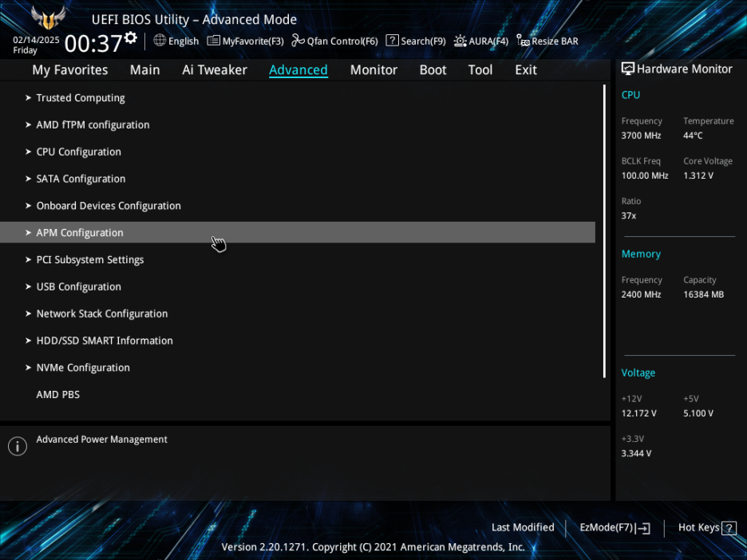
Task: Toggle Resize BAR label
Action: [x=555, y=41]
